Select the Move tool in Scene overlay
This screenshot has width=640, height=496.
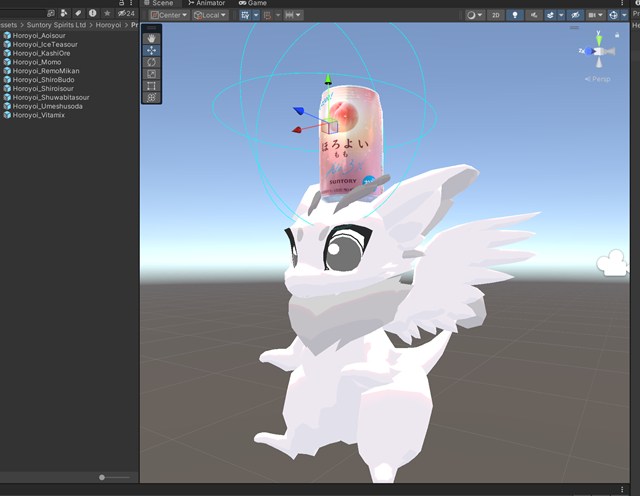click(151, 50)
